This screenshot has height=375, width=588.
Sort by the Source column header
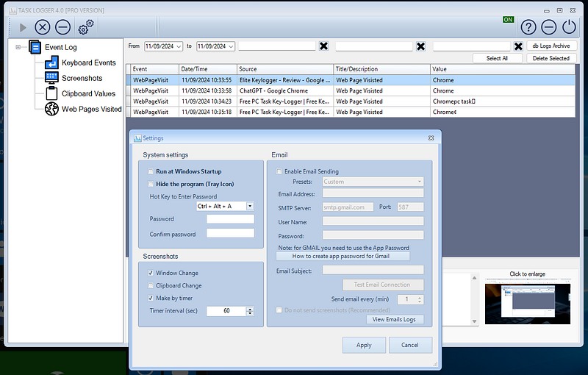point(285,69)
